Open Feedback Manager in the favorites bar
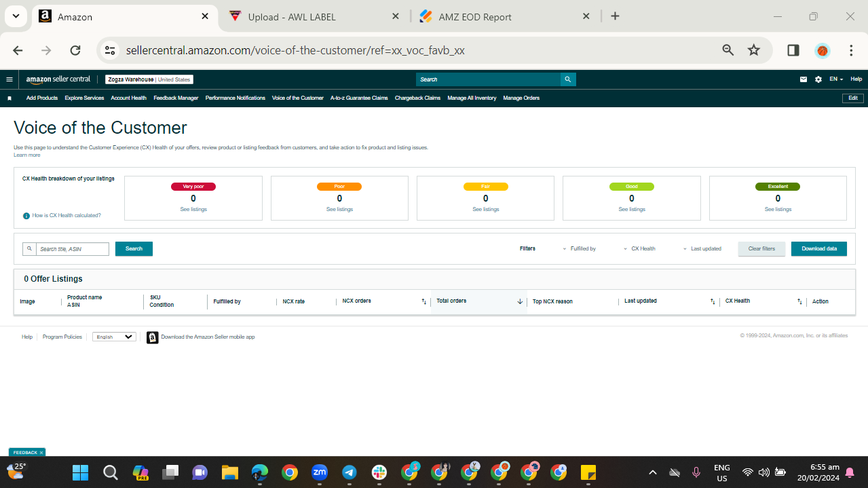868x488 pixels. pyautogui.click(x=176, y=98)
